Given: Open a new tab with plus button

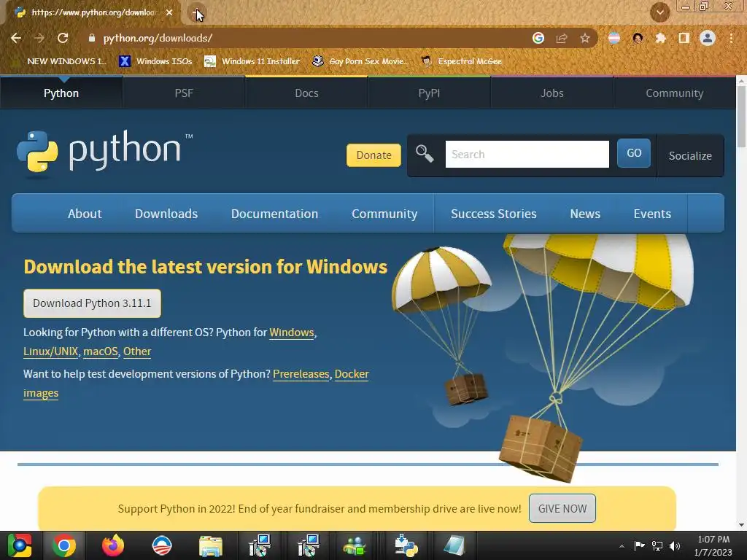Looking at the screenshot, I should point(197,13).
